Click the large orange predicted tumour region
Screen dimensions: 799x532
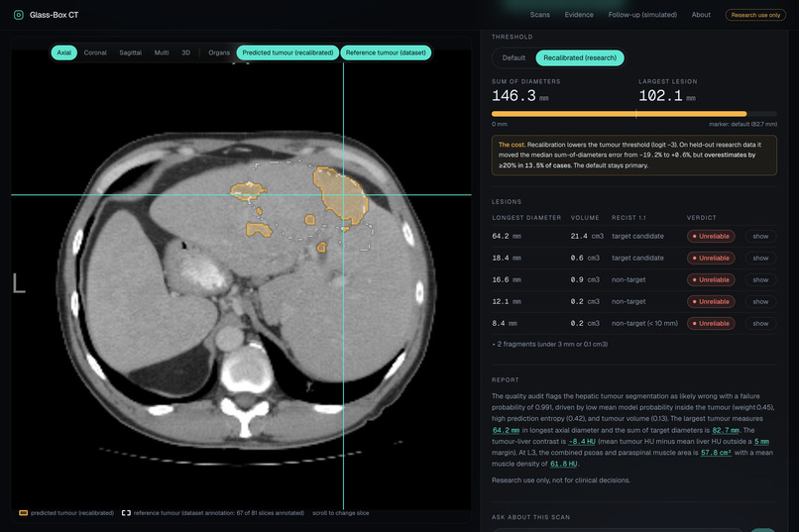click(340, 196)
